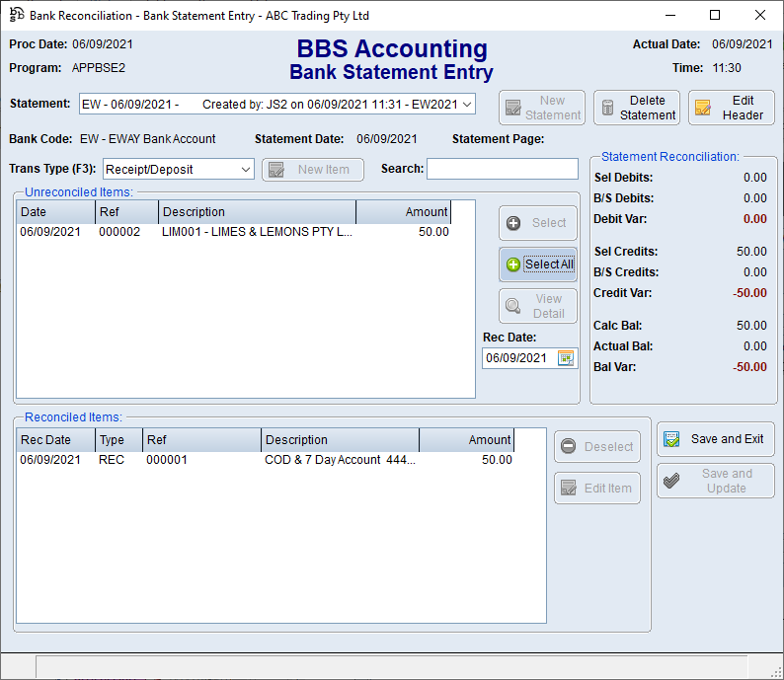Click the Description header in Reconciled Items
Viewport: 784px width, 680px height.
(x=340, y=440)
